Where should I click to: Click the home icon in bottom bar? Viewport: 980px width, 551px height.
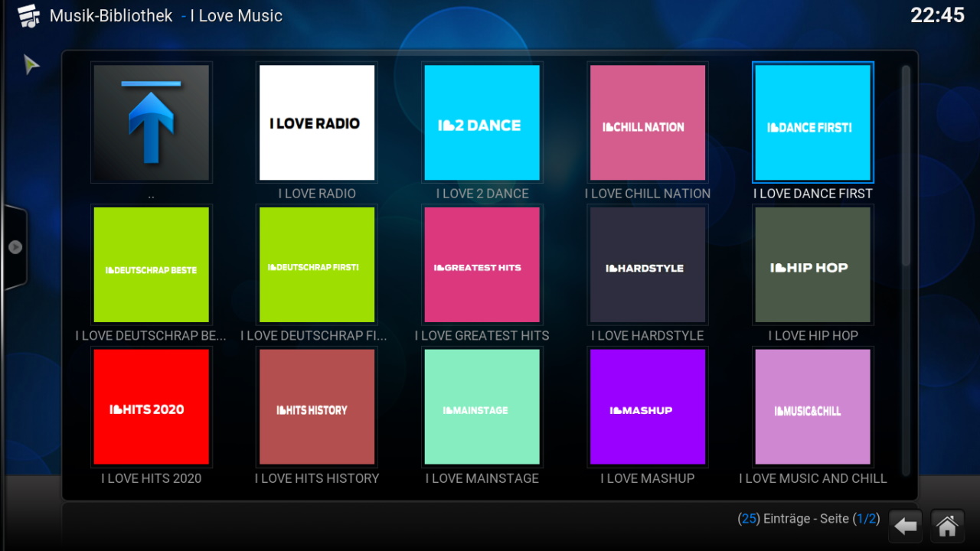coord(947,526)
